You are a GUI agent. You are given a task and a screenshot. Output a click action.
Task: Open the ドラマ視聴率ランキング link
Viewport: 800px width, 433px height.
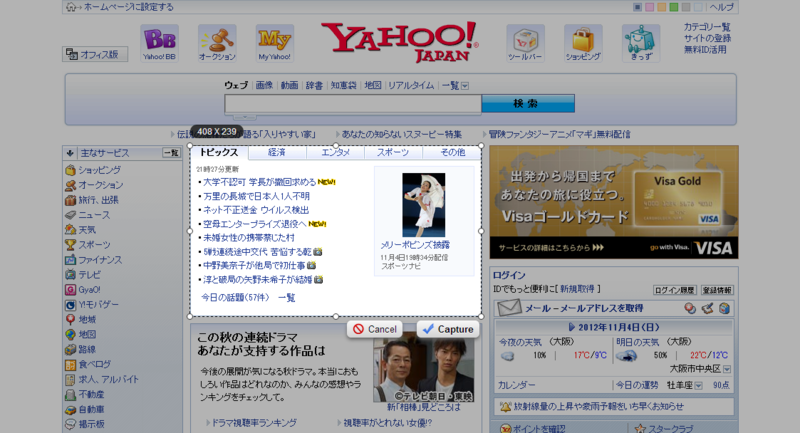(x=254, y=423)
